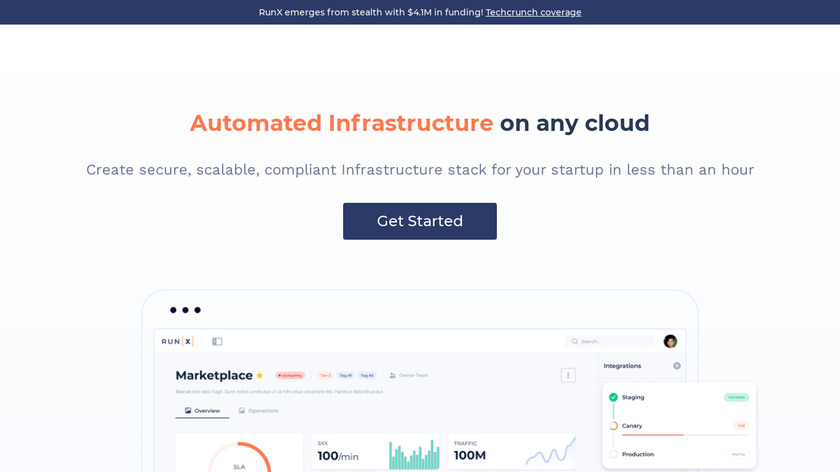Focus the dashboard Search field
This screenshot has width=840, height=472.
610,341
